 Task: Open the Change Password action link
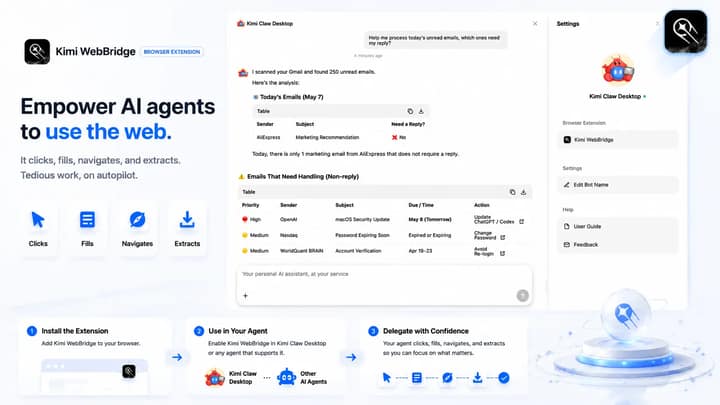tap(503, 237)
